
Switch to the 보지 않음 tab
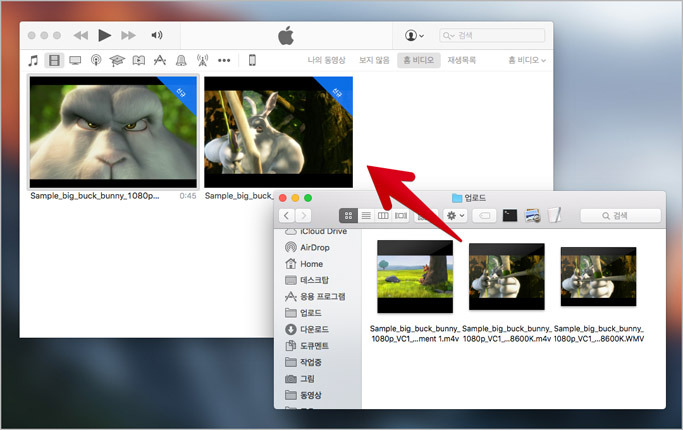pos(374,60)
